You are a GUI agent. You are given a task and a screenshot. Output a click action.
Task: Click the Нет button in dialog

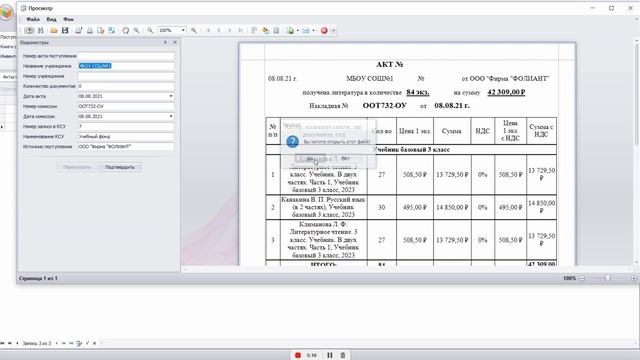[x=346, y=158]
